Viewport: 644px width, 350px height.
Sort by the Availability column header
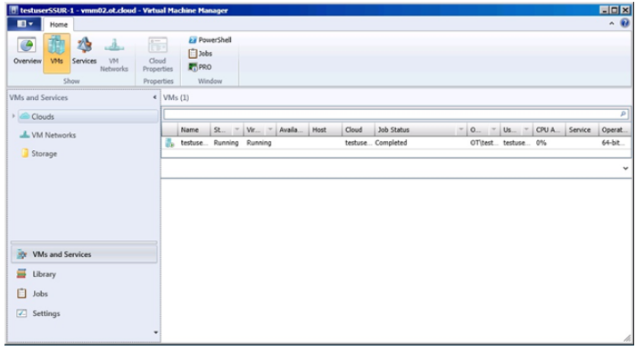[x=293, y=129]
